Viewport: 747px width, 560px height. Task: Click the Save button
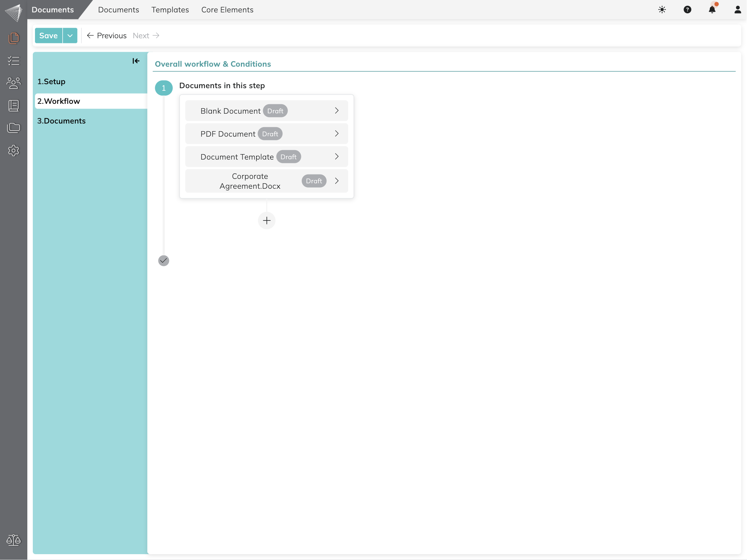48,36
